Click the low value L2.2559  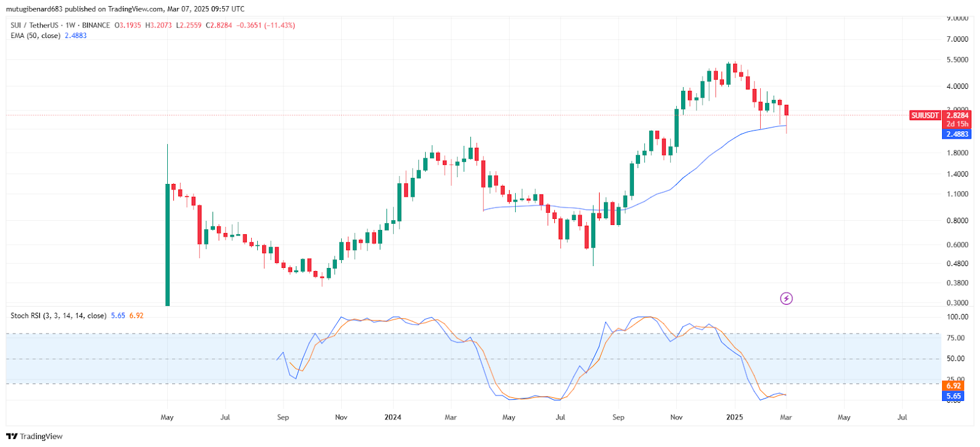pos(189,25)
